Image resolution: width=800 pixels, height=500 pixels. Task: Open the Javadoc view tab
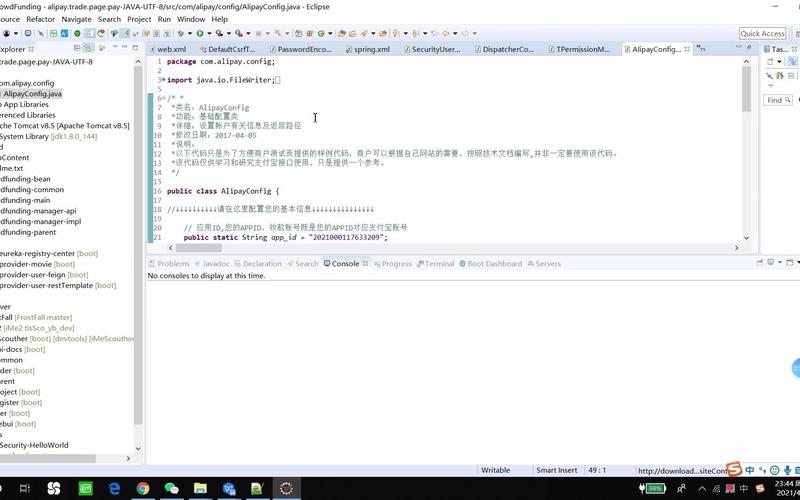pos(212,263)
